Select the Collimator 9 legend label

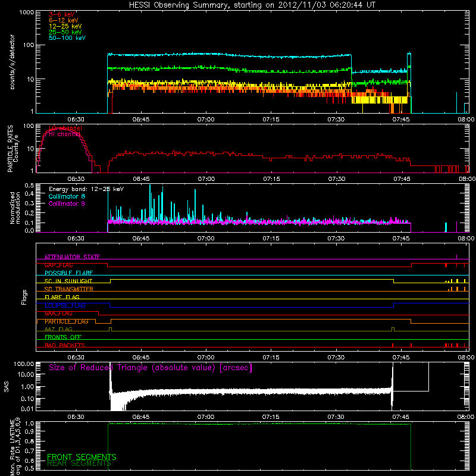coord(67,203)
